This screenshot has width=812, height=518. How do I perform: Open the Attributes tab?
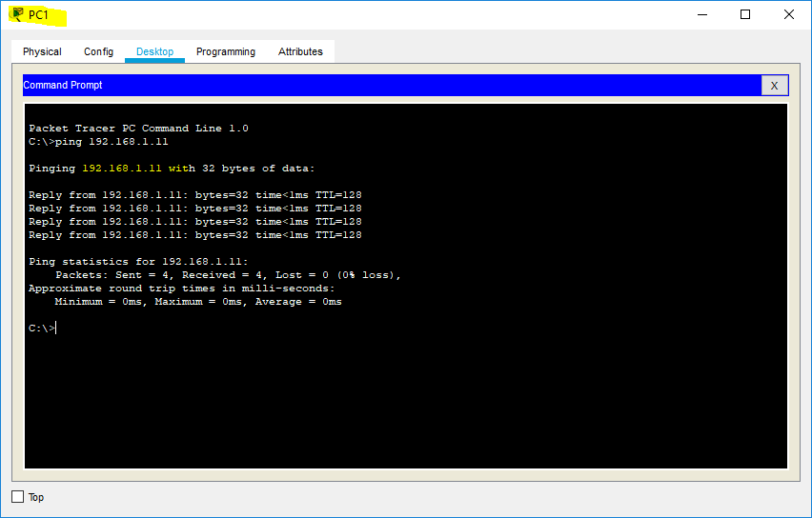pyautogui.click(x=300, y=51)
